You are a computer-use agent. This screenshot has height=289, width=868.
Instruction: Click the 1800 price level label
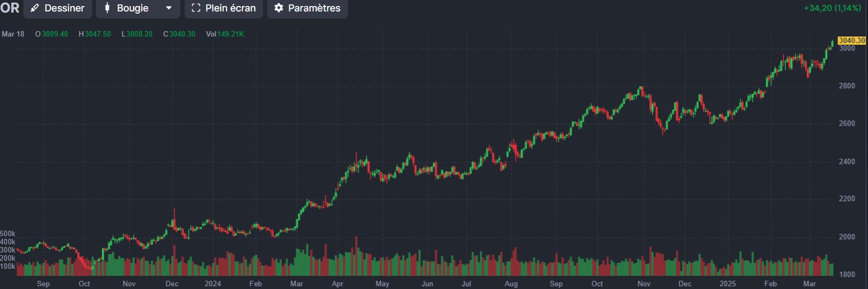point(847,274)
